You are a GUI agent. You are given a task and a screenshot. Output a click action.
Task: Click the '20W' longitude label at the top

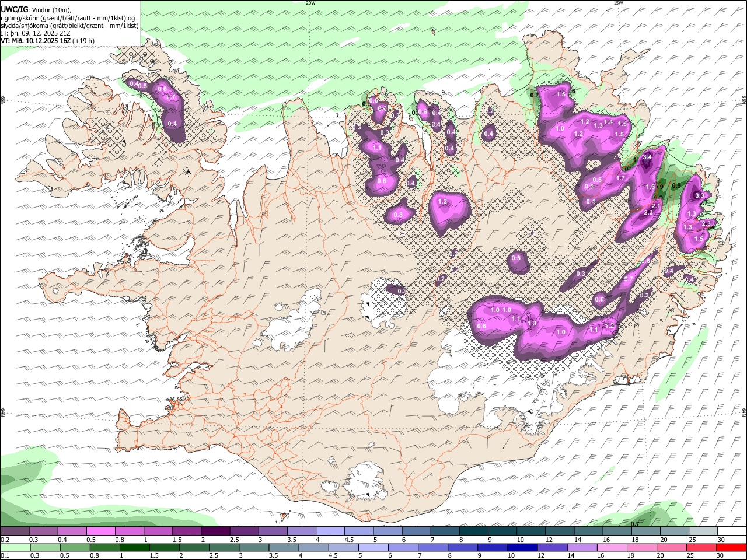(310, 3)
